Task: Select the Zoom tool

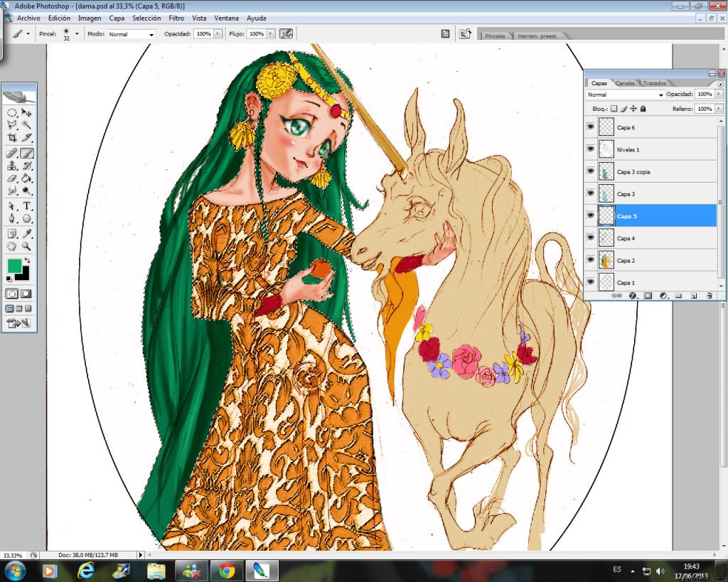Action: coord(26,247)
